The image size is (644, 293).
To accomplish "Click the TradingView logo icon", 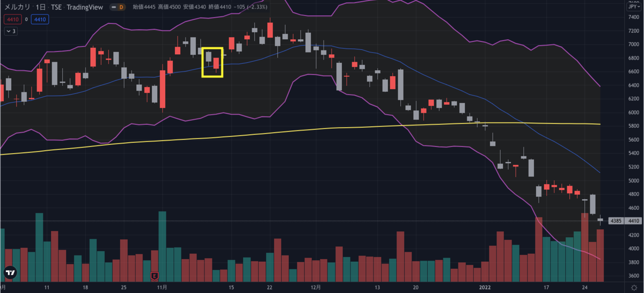I will [10, 273].
